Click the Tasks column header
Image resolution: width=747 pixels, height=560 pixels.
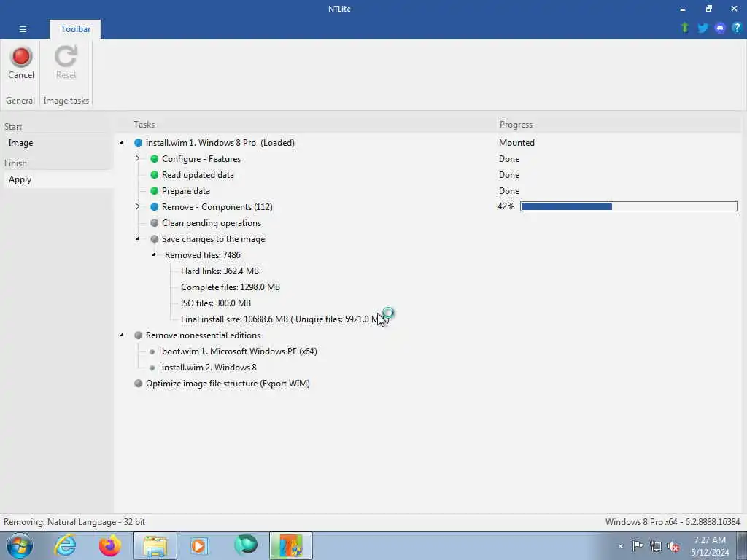pyautogui.click(x=144, y=125)
